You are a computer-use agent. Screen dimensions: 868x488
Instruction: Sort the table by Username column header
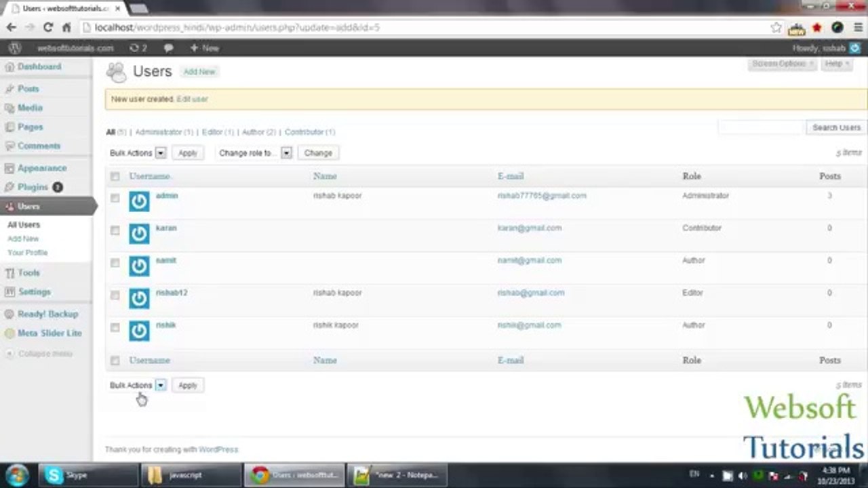pyautogui.click(x=149, y=176)
